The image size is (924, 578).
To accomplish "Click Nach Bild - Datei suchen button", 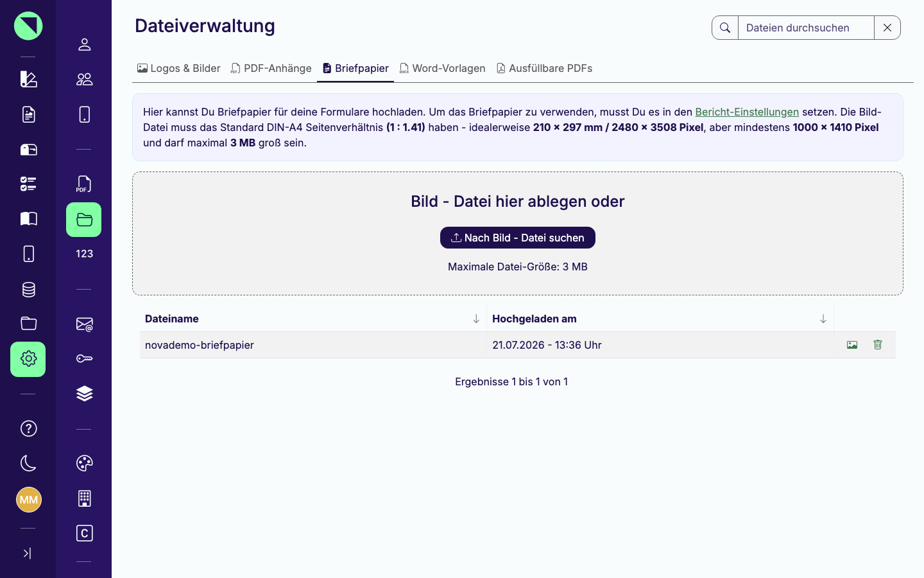I will (x=518, y=238).
